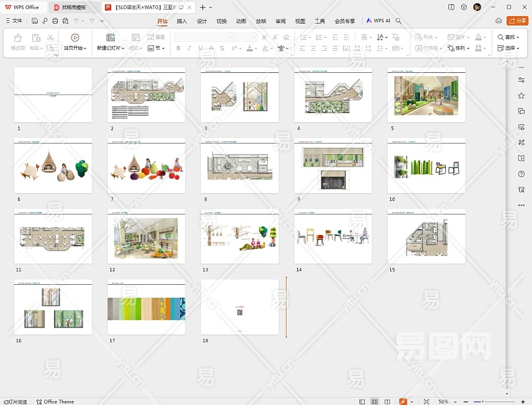Select slide 12 thumbnail with interior rendering
This screenshot has height=405, width=532.
pos(146,237)
